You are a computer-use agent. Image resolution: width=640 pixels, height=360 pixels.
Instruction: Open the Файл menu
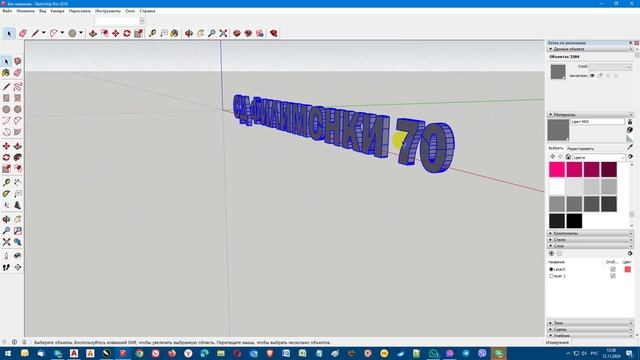7,11
